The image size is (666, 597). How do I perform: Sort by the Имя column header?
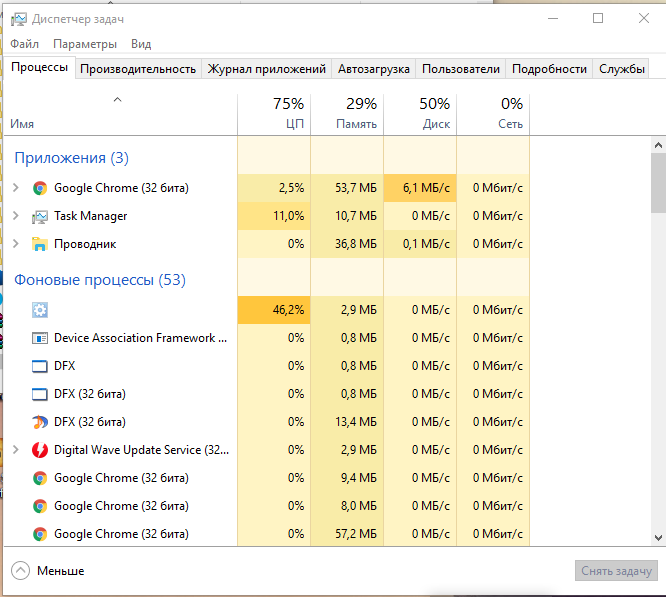[x=120, y=115]
